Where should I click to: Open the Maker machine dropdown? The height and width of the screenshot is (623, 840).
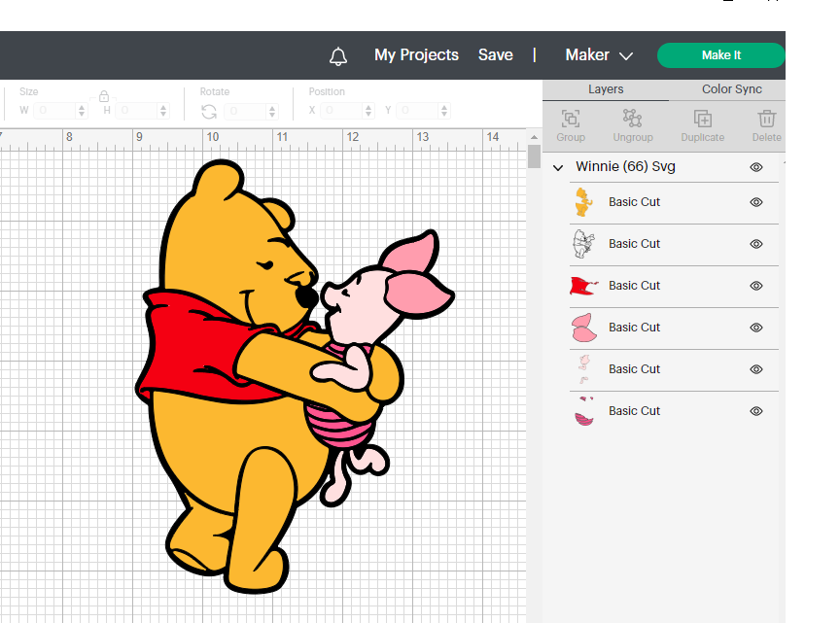599,55
